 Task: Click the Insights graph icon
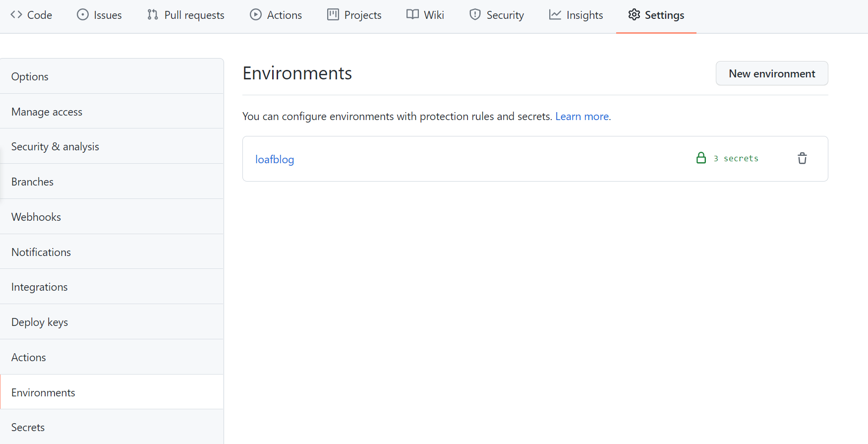[x=555, y=15]
